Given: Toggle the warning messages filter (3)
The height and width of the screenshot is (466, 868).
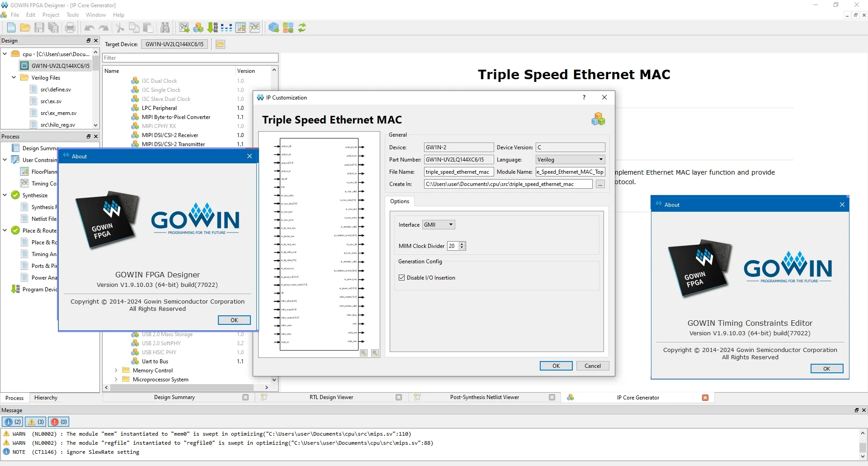Looking at the screenshot, I should point(36,422).
